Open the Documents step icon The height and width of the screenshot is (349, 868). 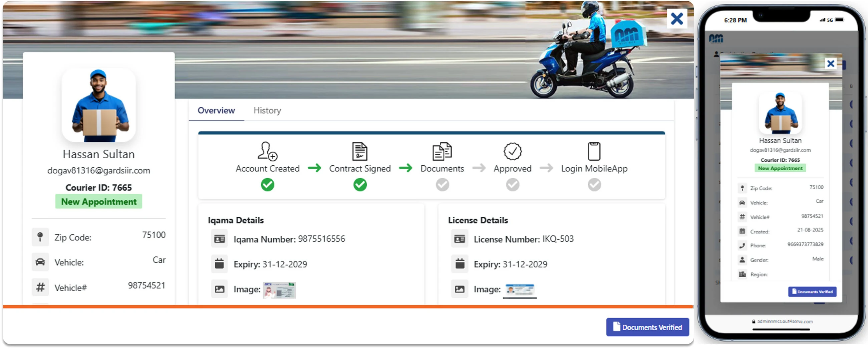tap(442, 152)
